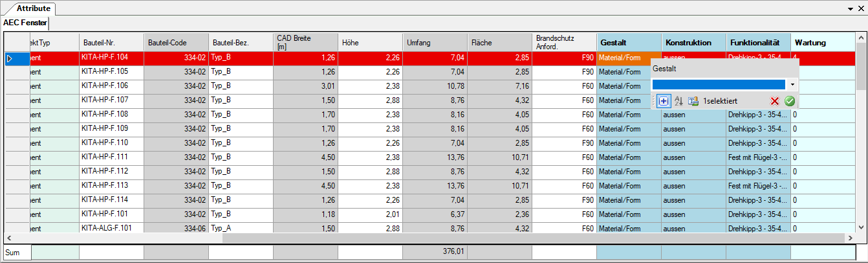Click Fläche value 2,36

tap(499, 214)
